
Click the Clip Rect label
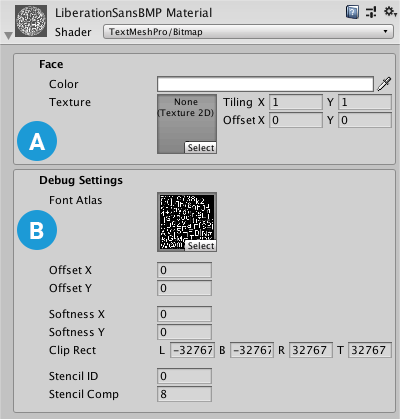click(72, 350)
